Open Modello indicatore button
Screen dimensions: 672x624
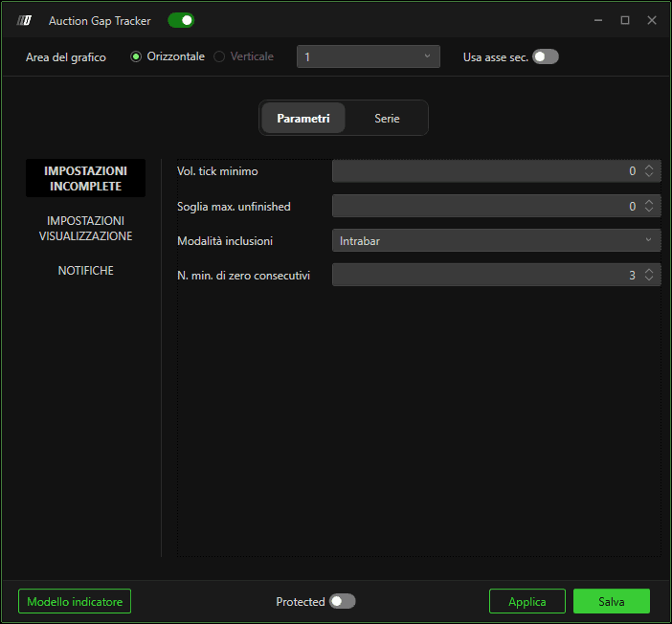click(75, 601)
